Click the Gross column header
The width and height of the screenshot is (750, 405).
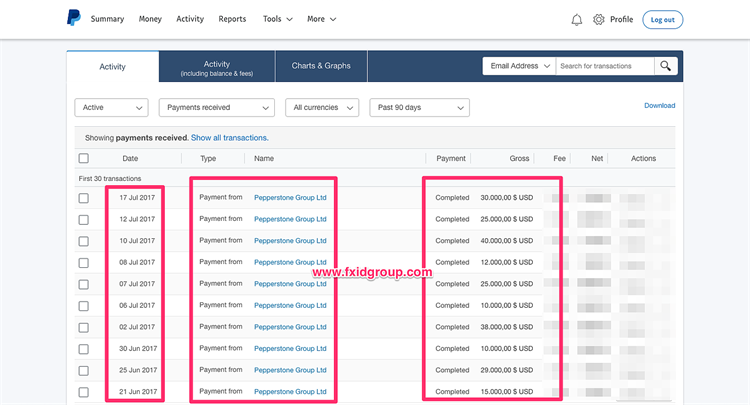click(519, 158)
